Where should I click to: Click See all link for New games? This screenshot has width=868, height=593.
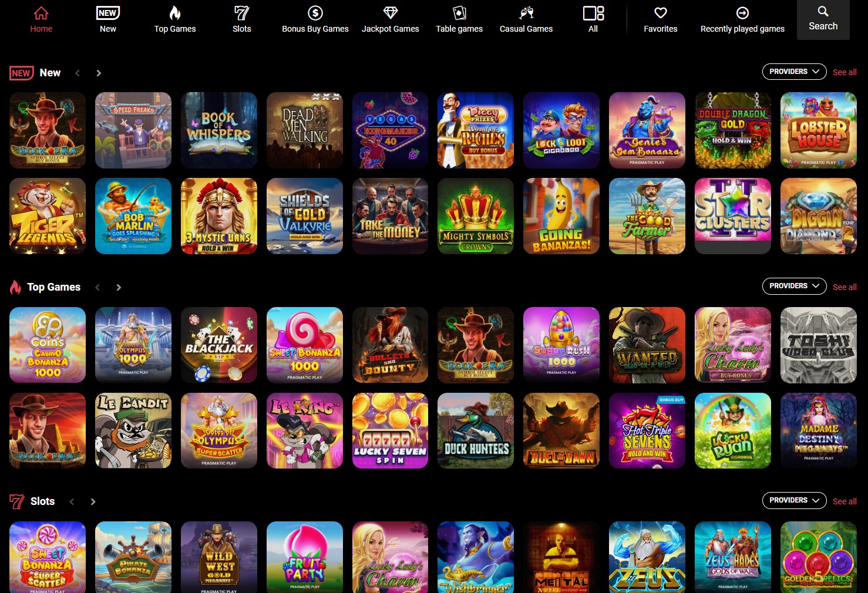[x=845, y=72]
